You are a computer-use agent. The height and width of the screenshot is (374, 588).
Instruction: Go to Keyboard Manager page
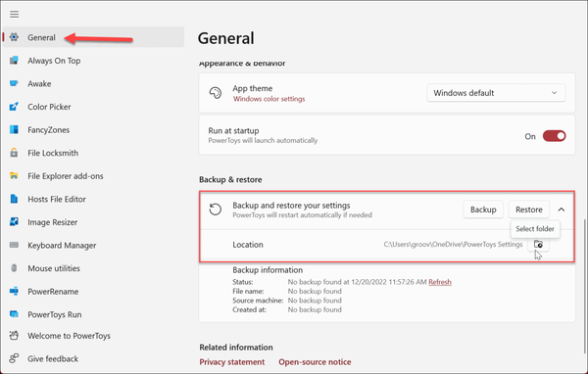tap(94, 245)
